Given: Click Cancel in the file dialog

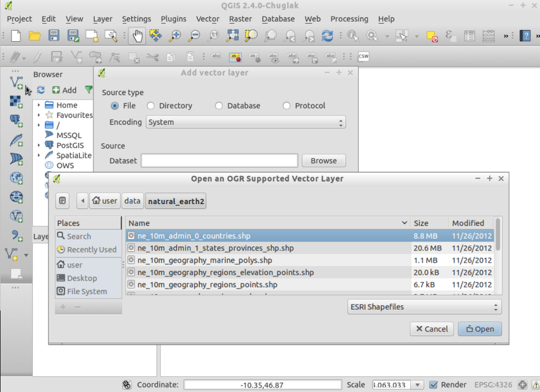Looking at the screenshot, I should [x=432, y=329].
